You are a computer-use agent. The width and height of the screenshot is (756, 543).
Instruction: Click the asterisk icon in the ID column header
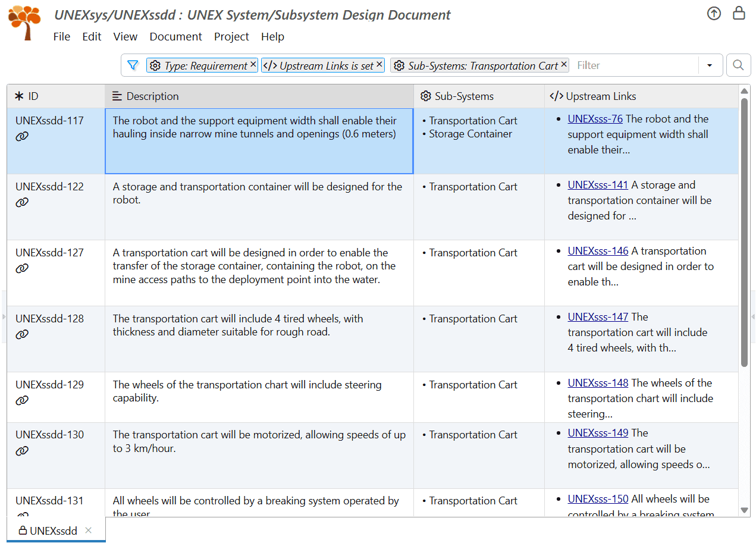tap(15, 95)
